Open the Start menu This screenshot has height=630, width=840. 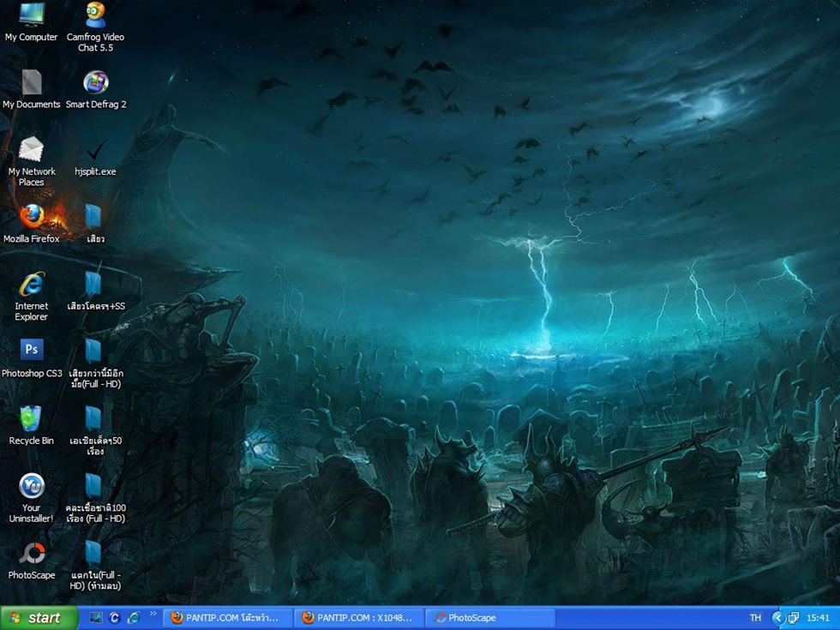[39, 618]
